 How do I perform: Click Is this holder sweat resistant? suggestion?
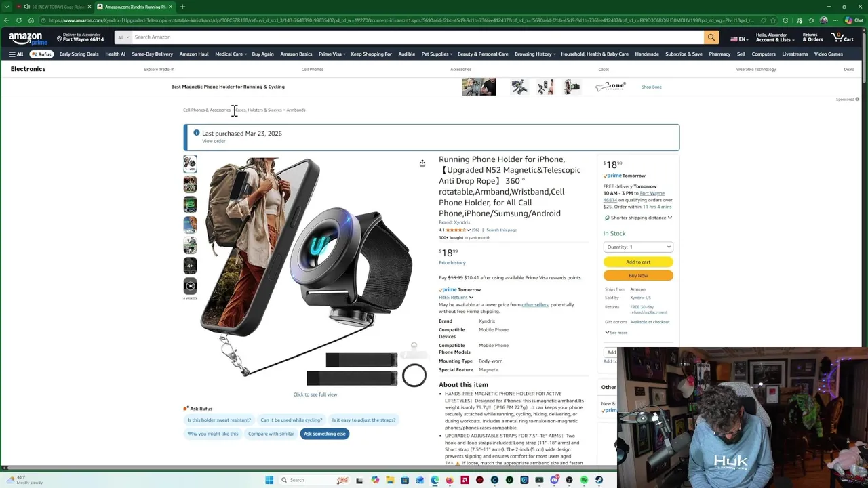(x=219, y=420)
